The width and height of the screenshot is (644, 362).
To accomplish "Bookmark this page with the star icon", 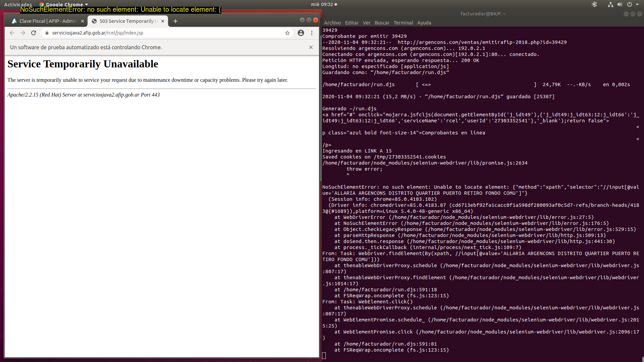I will (x=287, y=33).
